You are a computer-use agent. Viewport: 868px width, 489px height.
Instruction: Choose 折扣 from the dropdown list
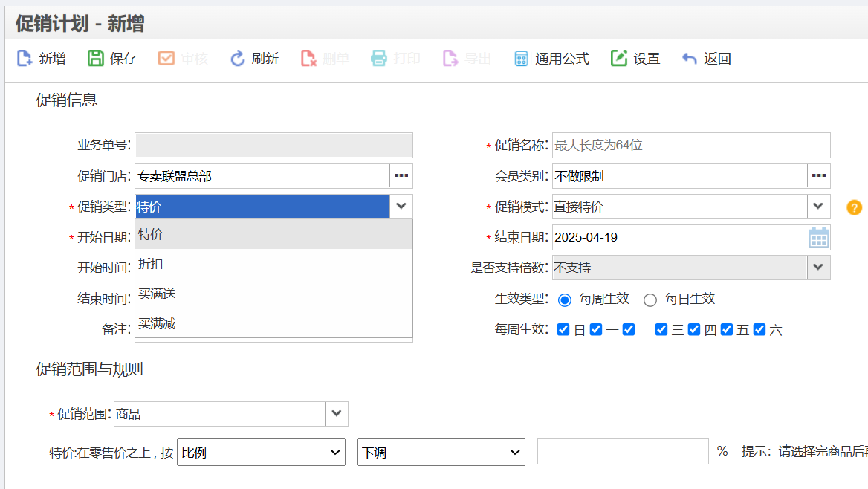151,264
